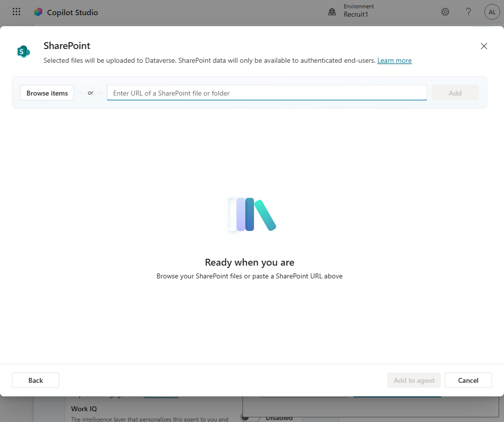Click the SharePoint logo in dialog header
Viewport: 504px width, 422px height.
coord(24,51)
